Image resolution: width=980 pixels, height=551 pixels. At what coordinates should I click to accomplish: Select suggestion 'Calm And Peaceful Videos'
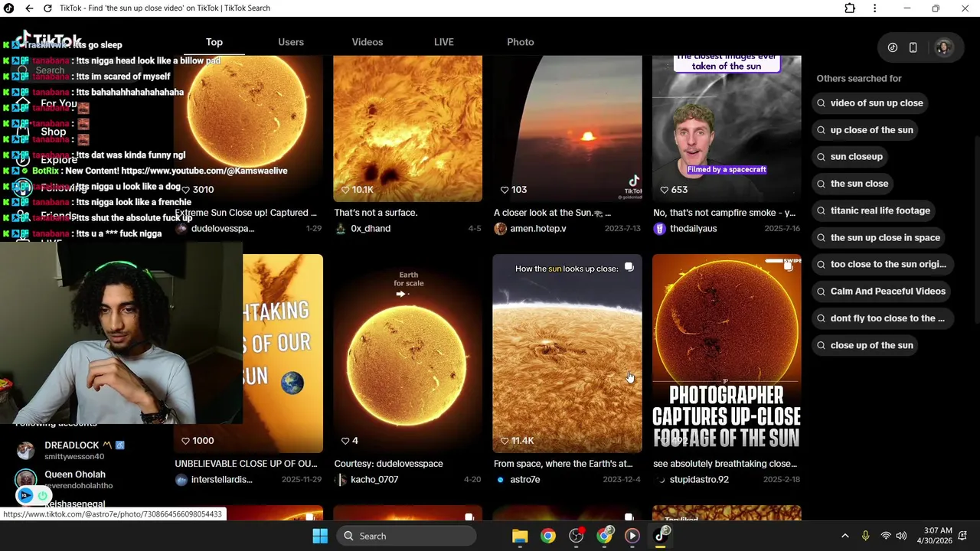[x=883, y=292]
